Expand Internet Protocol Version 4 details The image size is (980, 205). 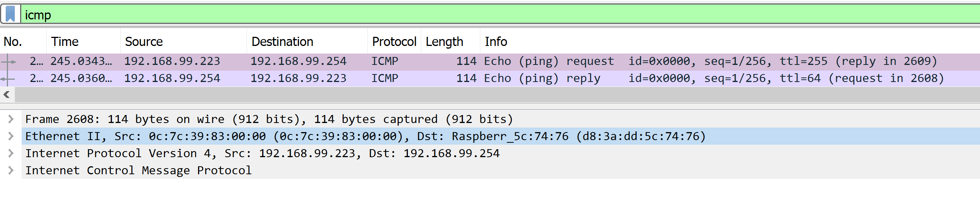[x=11, y=153]
